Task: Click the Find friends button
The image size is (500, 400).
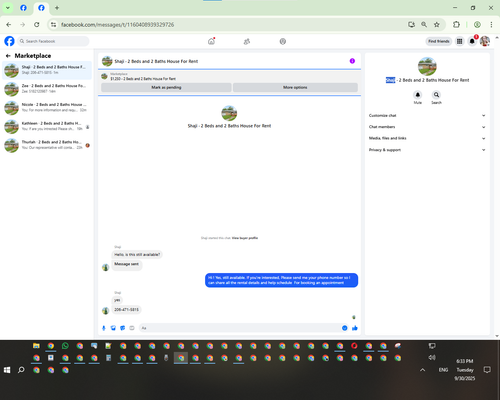Action: (439, 41)
